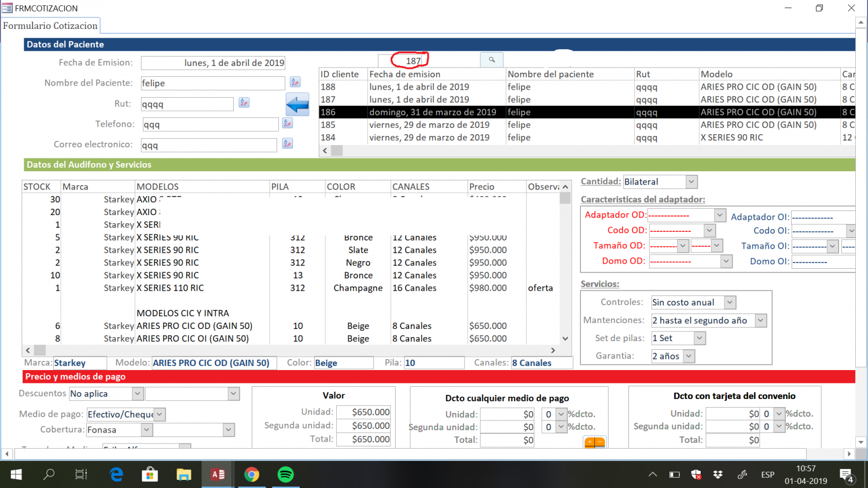The height and width of the screenshot is (488, 868).
Task: Open Task View in taskbar
Action: pyautogui.click(x=82, y=475)
